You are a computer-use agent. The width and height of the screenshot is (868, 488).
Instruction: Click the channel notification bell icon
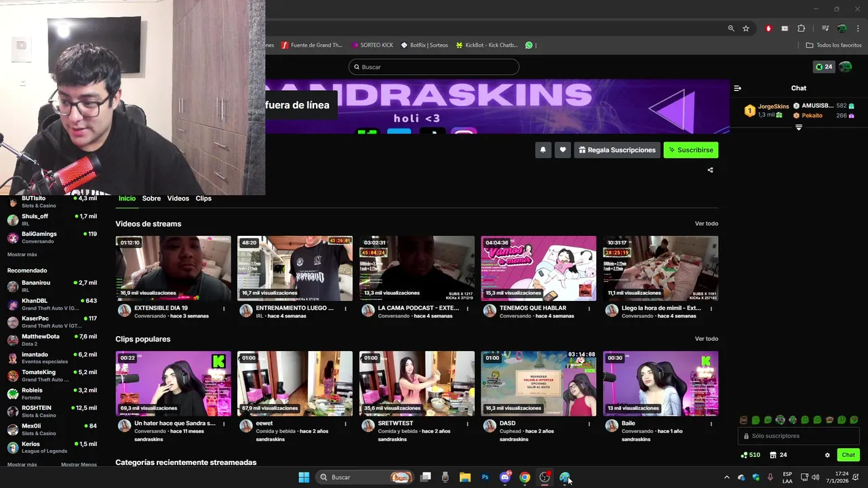pyautogui.click(x=542, y=150)
